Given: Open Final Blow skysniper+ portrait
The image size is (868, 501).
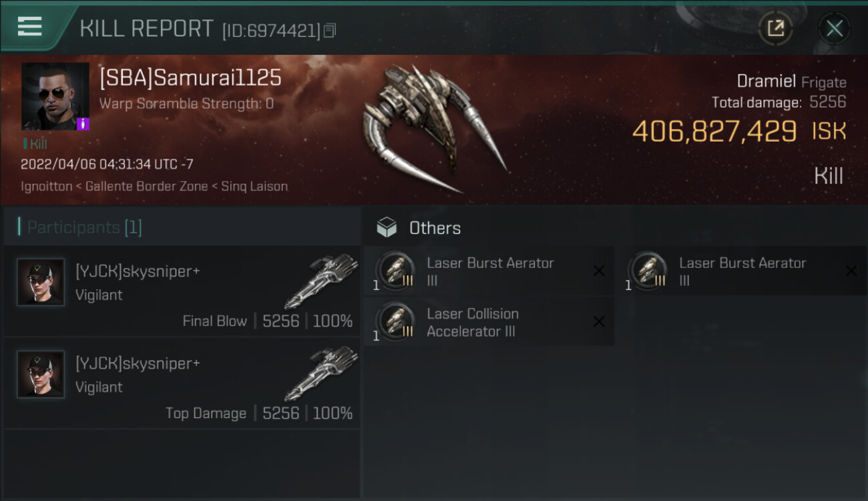Looking at the screenshot, I should pos(41,283).
